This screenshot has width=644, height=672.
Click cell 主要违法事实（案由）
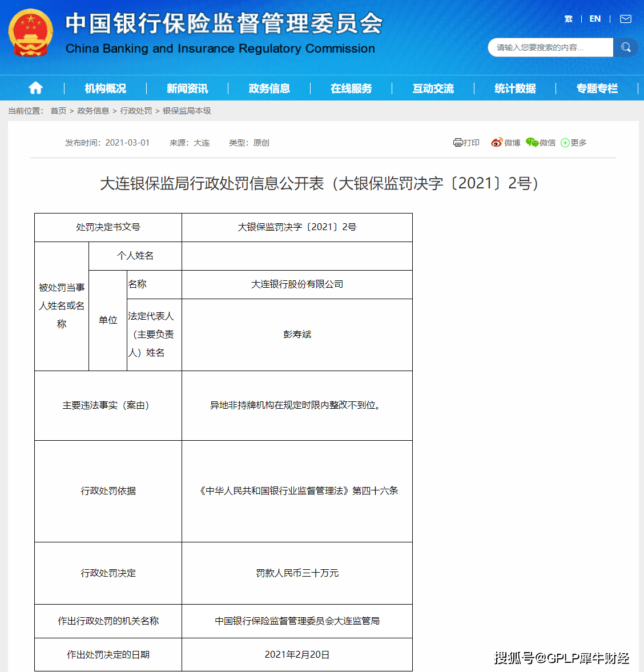pyautogui.click(x=108, y=405)
